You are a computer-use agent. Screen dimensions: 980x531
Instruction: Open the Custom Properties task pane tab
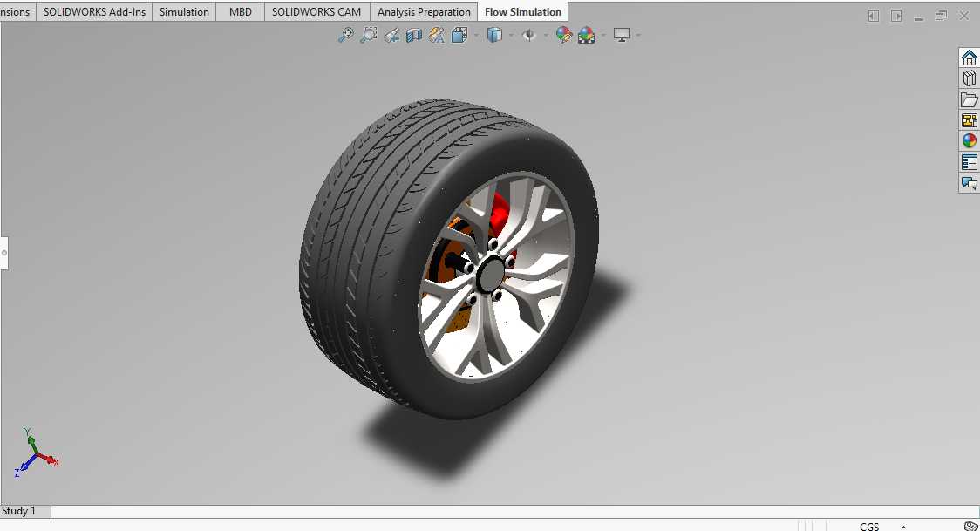[970, 162]
